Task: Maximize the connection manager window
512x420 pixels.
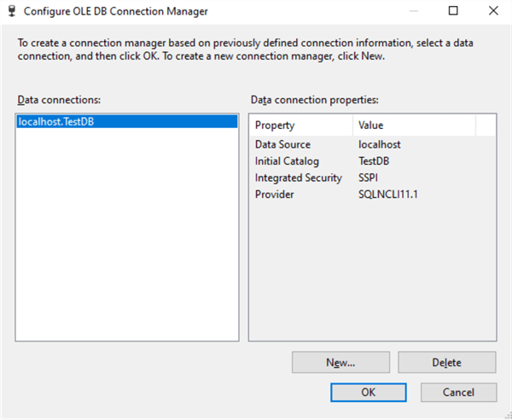Action: [x=453, y=12]
